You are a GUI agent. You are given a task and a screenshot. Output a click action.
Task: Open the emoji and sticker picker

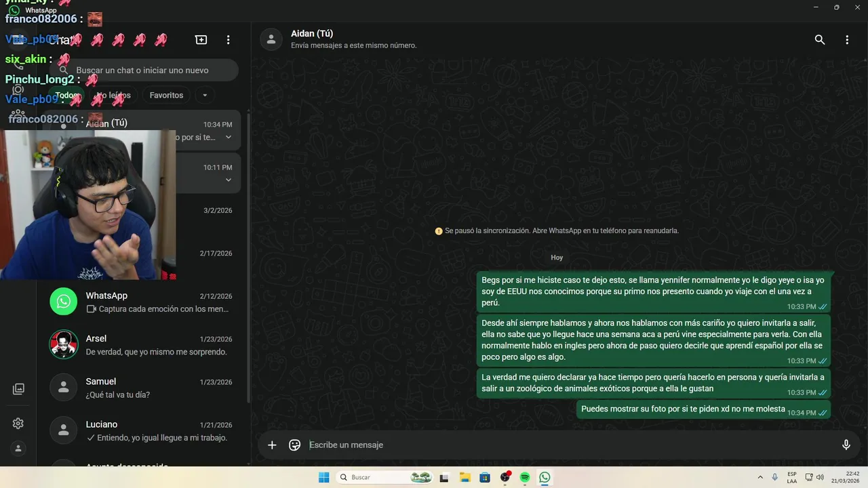(294, 445)
